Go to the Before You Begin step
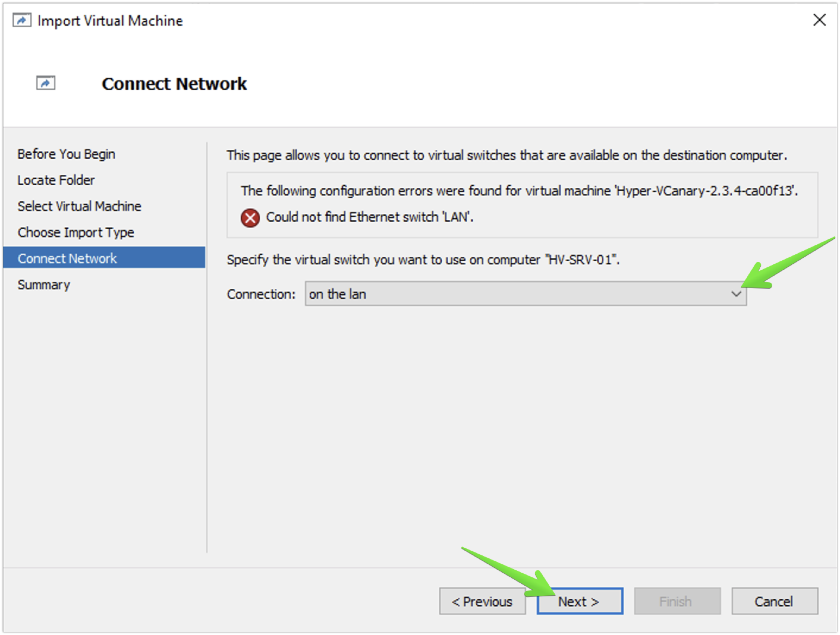The image size is (840, 635). 66,154
